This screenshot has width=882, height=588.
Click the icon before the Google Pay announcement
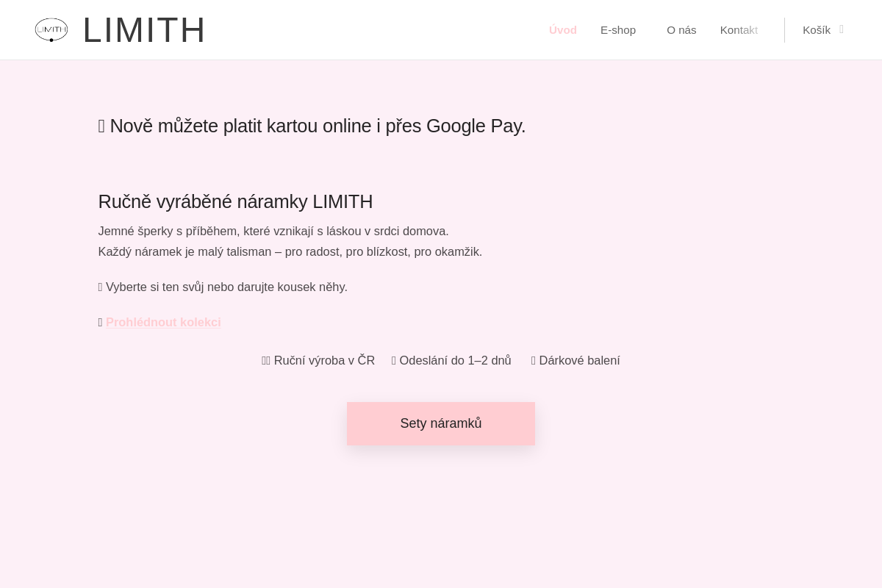coord(102,126)
